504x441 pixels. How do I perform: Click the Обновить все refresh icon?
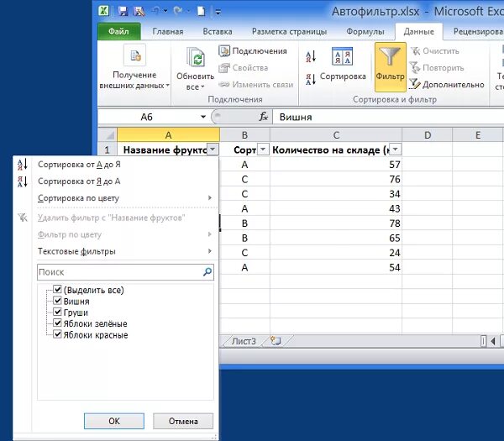(196, 57)
